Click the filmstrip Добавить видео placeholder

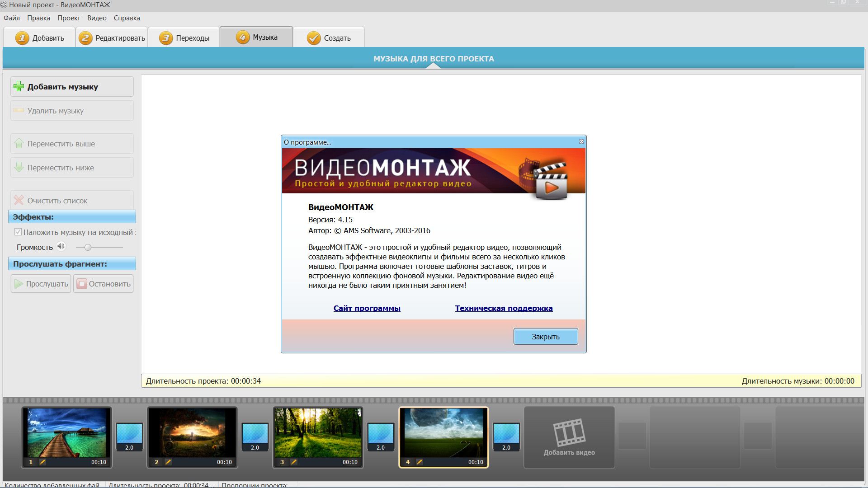[x=569, y=437]
